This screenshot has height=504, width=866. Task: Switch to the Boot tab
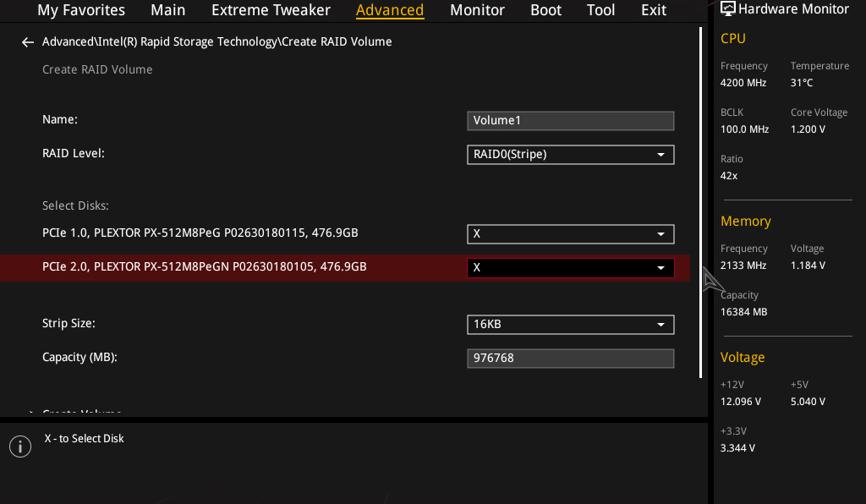[545, 10]
